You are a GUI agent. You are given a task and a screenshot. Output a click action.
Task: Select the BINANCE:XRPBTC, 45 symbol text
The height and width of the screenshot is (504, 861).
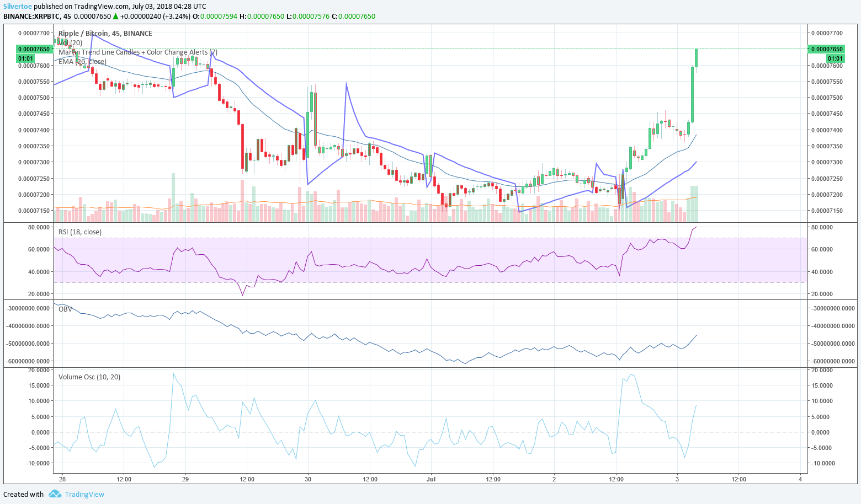click(x=37, y=17)
